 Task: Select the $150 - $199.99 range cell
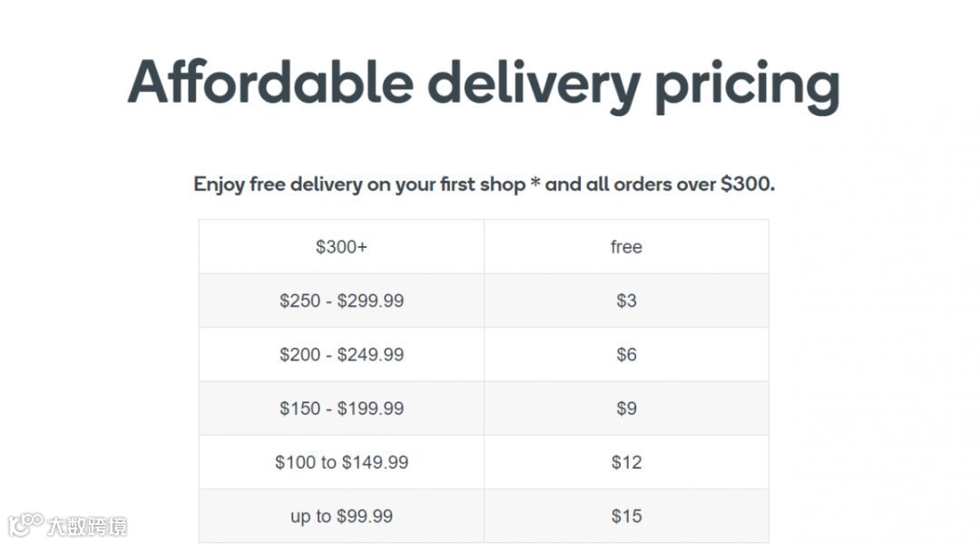tap(341, 409)
